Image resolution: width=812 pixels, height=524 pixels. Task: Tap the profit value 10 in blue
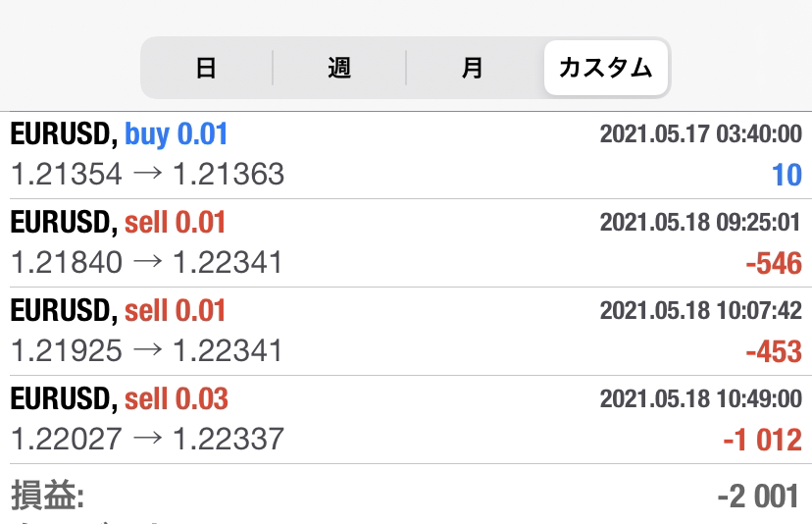pyautogui.click(x=787, y=175)
